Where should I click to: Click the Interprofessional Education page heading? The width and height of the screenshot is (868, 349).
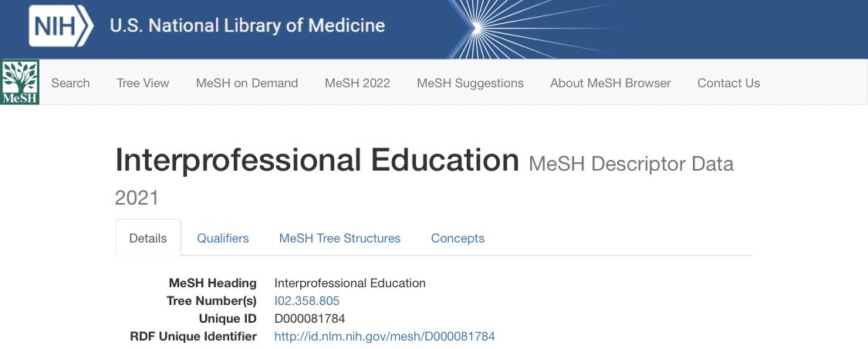[x=316, y=160]
